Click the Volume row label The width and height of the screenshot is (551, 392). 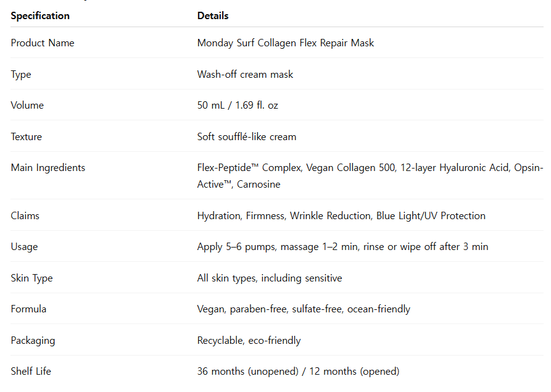pos(27,105)
